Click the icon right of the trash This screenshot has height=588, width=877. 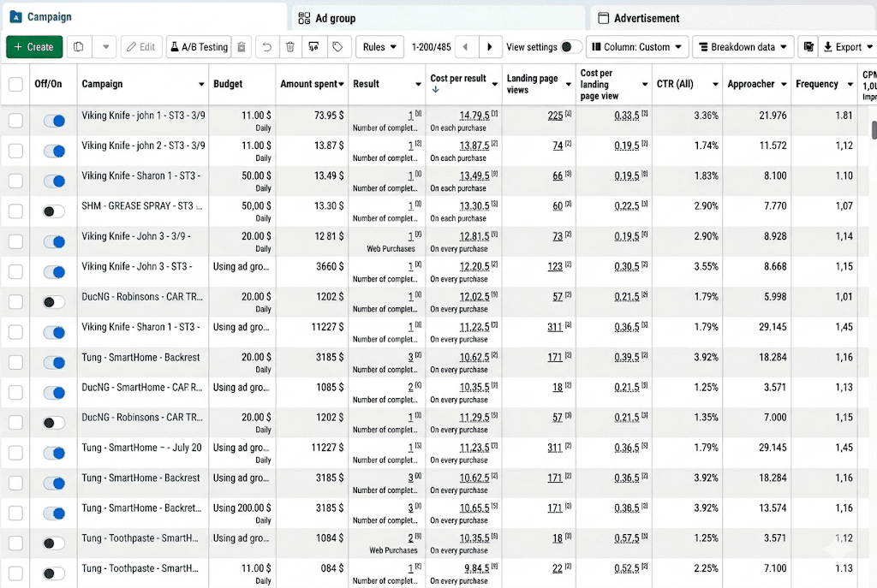pyautogui.click(x=313, y=47)
